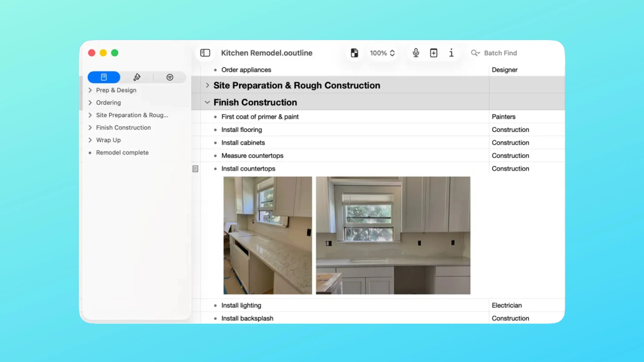Click the Electrician cell for Install lighting

coord(506,305)
